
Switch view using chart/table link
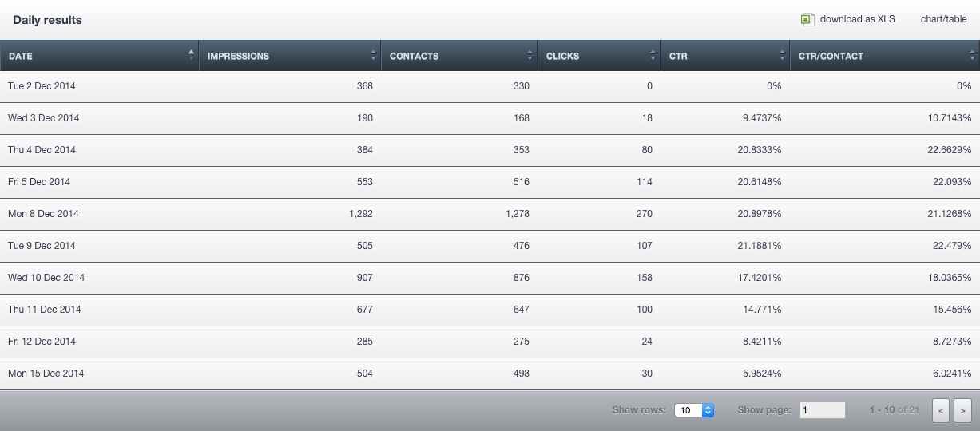coord(943,19)
